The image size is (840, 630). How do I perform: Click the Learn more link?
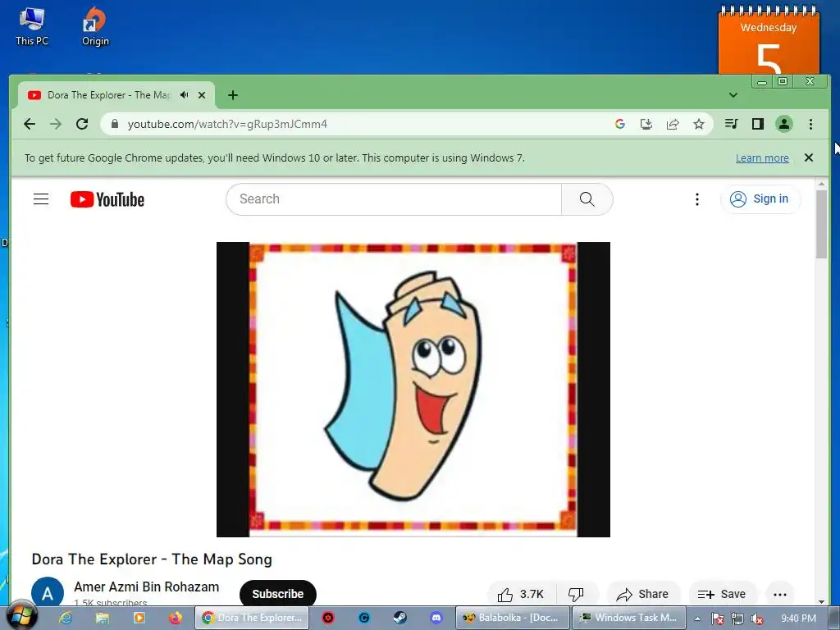[x=762, y=158]
